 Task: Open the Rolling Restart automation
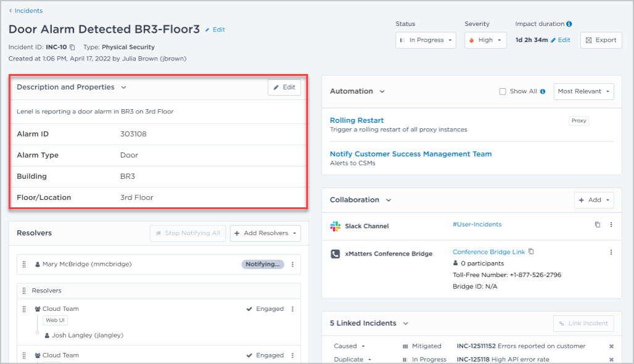click(357, 120)
